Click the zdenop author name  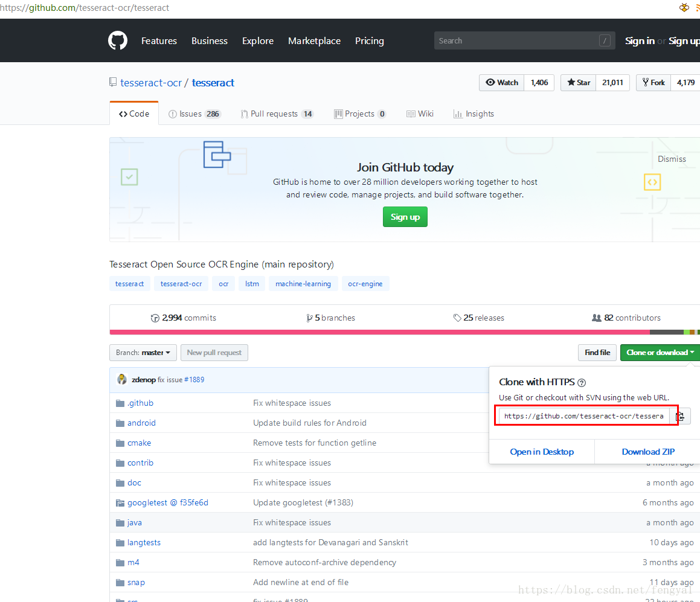[144, 380]
